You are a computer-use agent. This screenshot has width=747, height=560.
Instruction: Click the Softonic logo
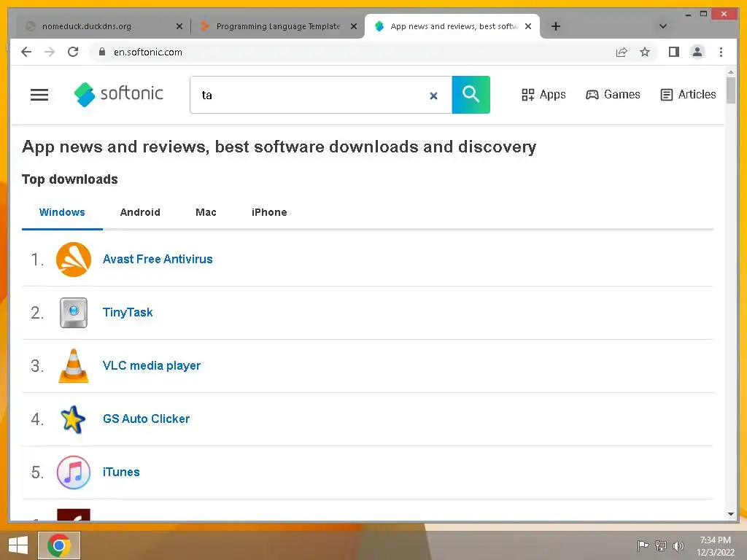tap(119, 94)
